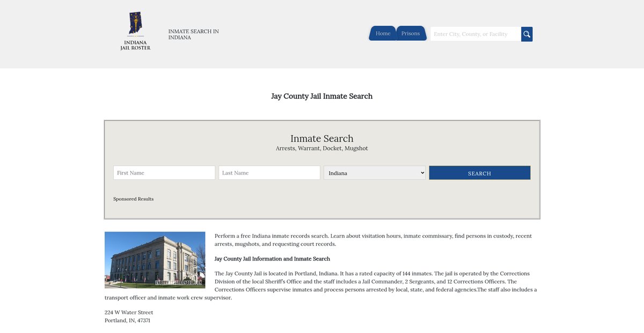Screen dimensions: 644x333
Task: Click the 224 W Water Street address line
Action: click(129, 312)
